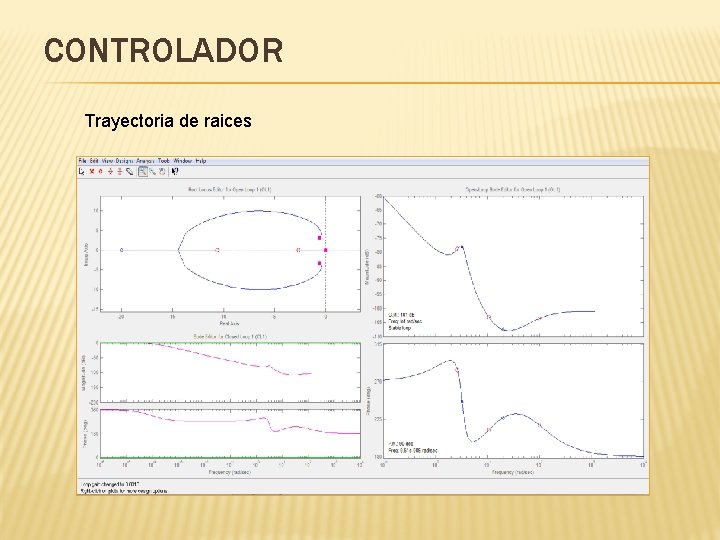Screen dimensions: 720x540
Task: Choose the add real pole (red x) tool
Action: click(91, 172)
